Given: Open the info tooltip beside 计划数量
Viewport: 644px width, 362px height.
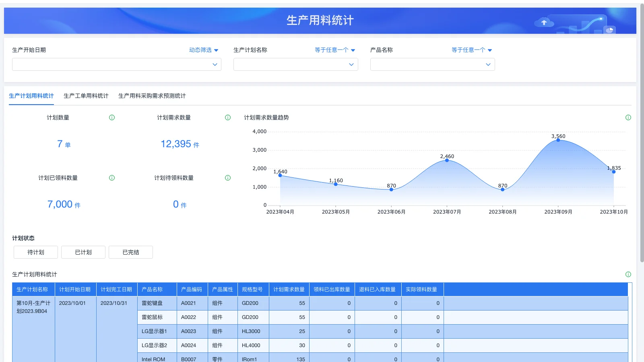Looking at the screenshot, I should point(112,117).
